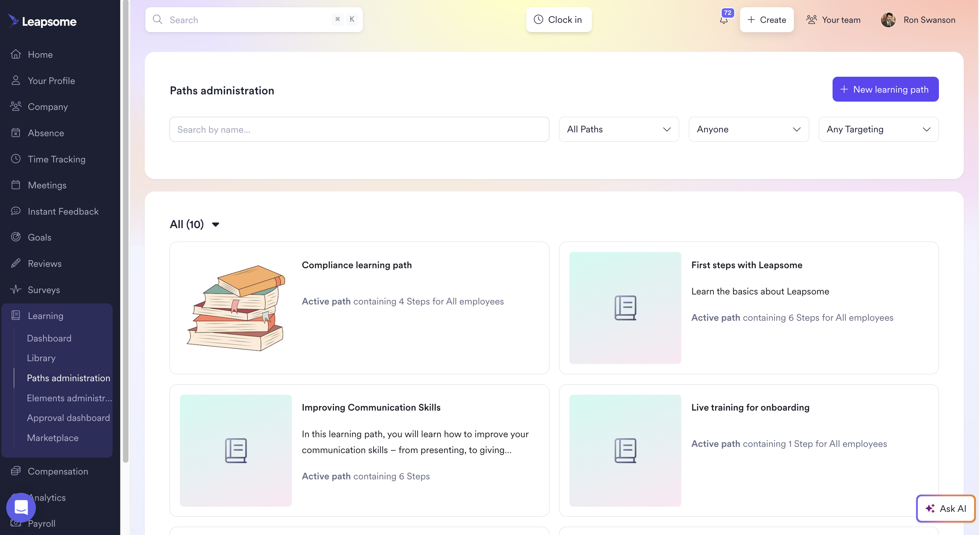Click the clock icon in Clock in button
Viewport: 980px width, 535px height.
[x=538, y=19]
